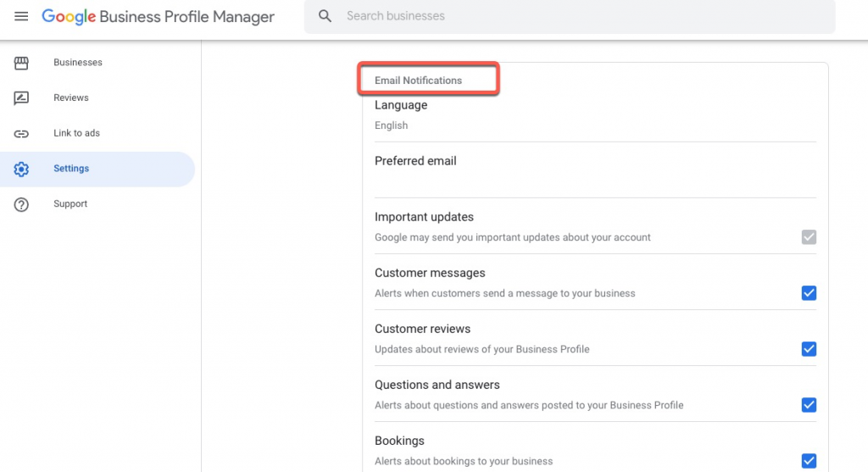Viewport: 868px width, 472px height.
Task: Click the Reviews sidebar icon
Action: click(x=21, y=98)
